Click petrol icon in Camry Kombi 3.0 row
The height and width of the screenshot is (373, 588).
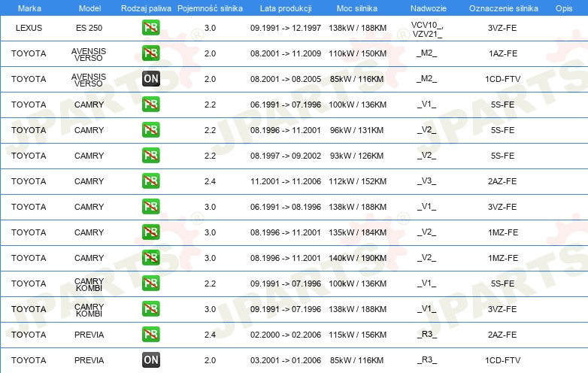(x=150, y=309)
